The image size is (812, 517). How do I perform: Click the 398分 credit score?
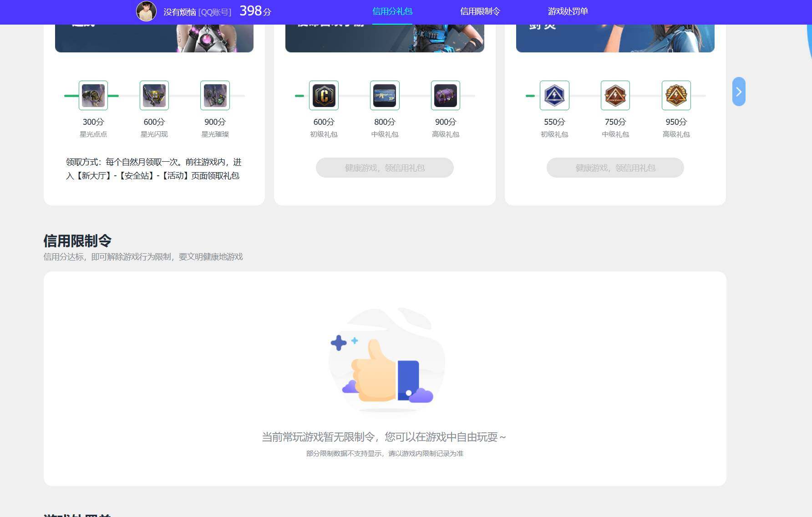(x=255, y=11)
